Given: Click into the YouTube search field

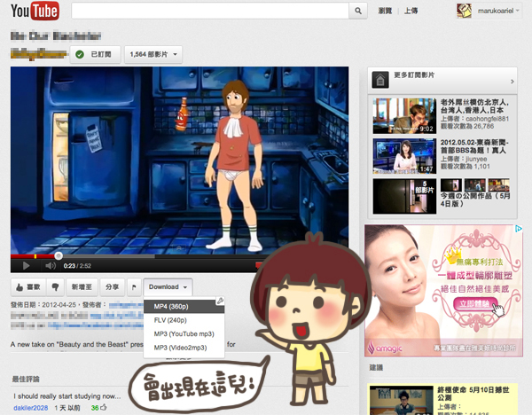Looking at the screenshot, I should 210,11.
